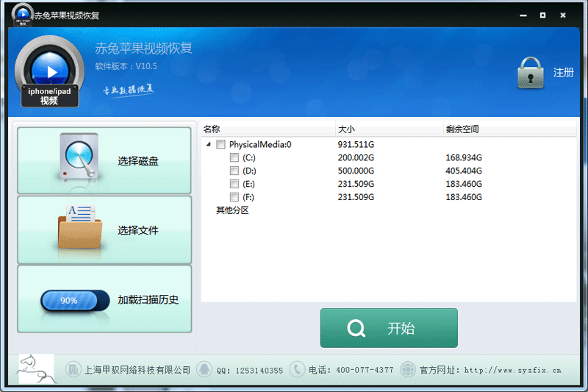Click the QQ: 1253140355 text

(250, 371)
